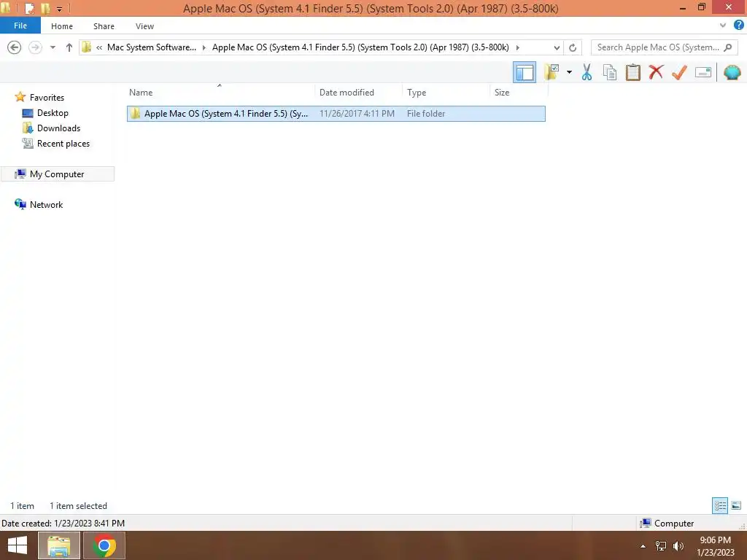Viewport: 747px width, 560px height.
Task: Expand arrow after Apple Mac OS breadcrumb
Action: click(517, 47)
